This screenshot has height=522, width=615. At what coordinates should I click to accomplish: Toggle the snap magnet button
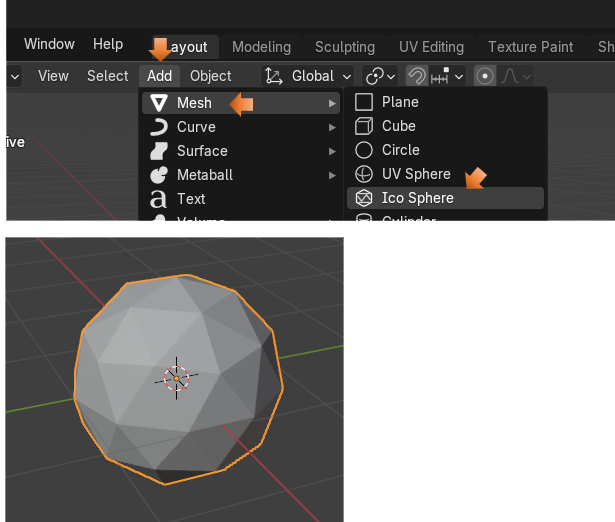[x=417, y=76]
